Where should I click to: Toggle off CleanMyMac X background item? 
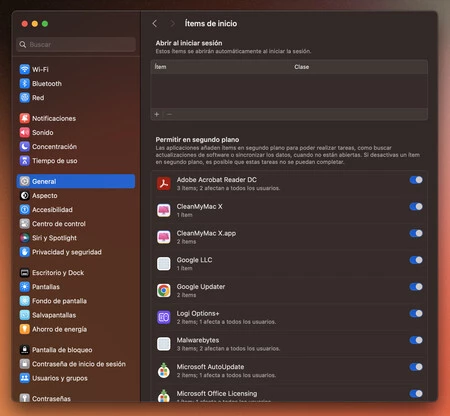416,207
